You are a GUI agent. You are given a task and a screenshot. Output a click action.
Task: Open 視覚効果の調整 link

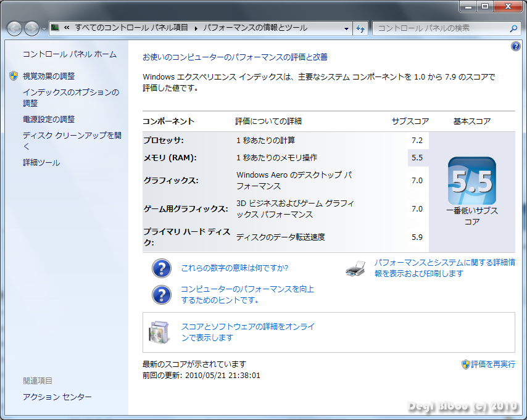click(49, 76)
